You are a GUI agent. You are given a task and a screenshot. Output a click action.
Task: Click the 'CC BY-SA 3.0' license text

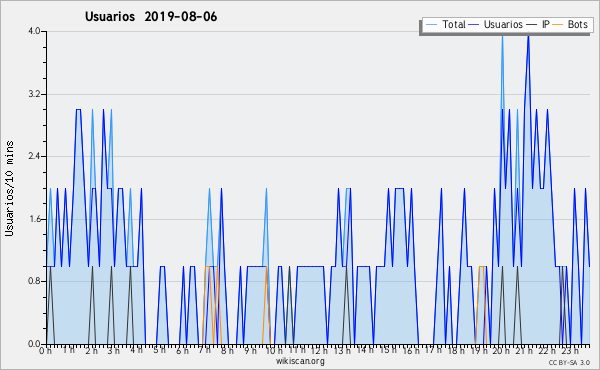[569, 363]
